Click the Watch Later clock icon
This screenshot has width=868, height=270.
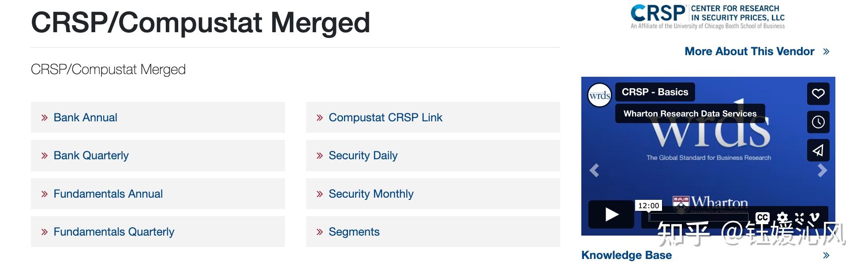(x=818, y=122)
